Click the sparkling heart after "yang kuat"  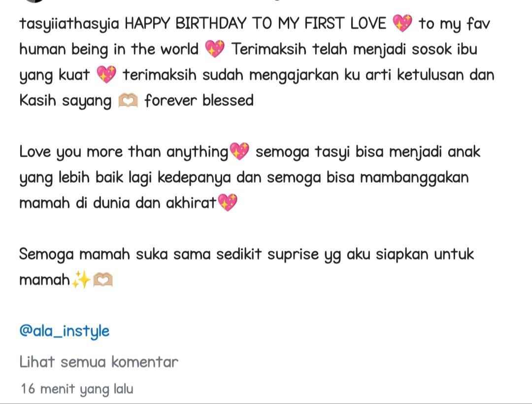tap(106, 75)
